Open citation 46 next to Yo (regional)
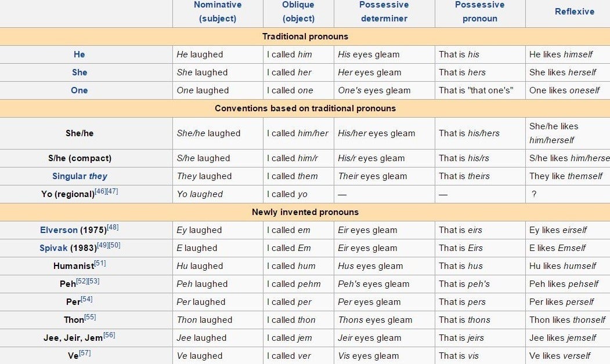 (x=101, y=192)
